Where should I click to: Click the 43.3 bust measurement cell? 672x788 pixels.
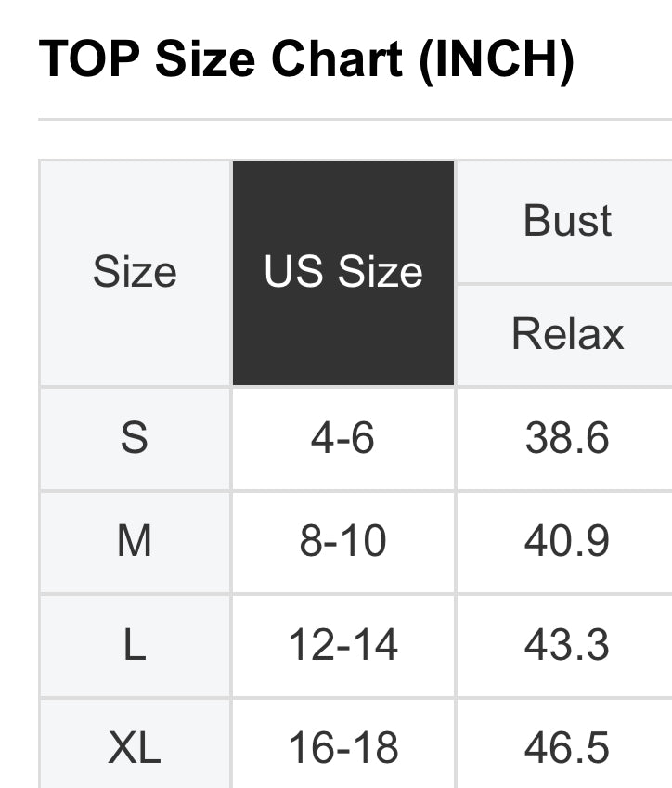[x=566, y=645]
